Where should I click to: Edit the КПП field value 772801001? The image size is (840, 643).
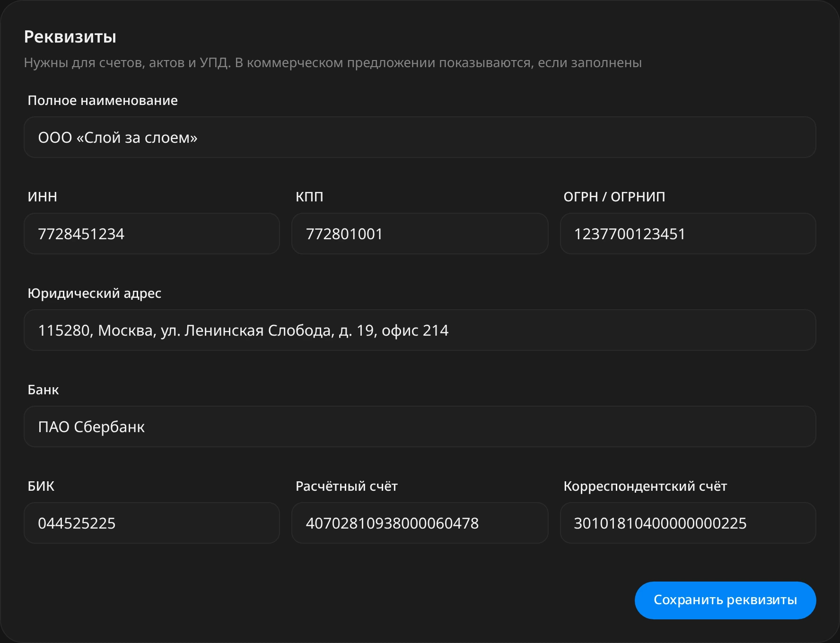[420, 234]
